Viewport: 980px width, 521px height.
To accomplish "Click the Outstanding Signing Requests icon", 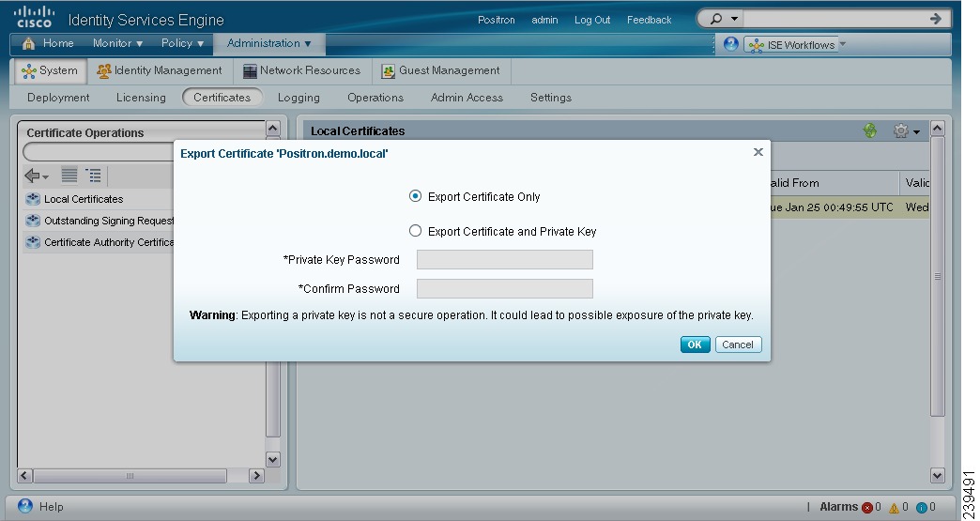I will point(33,221).
